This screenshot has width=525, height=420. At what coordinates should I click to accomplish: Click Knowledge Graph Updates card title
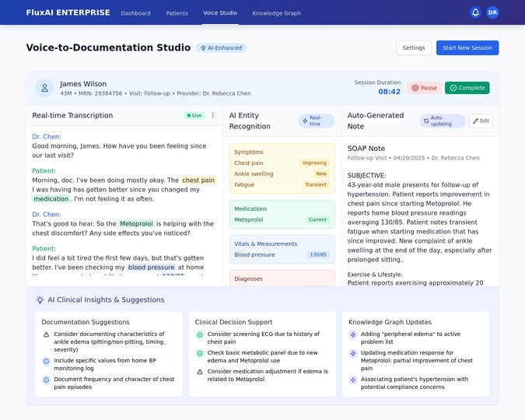click(x=390, y=322)
